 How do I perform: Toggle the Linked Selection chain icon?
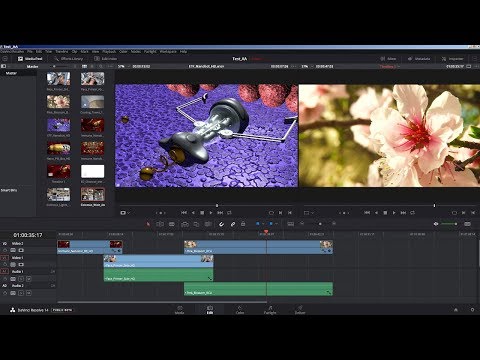(233, 224)
